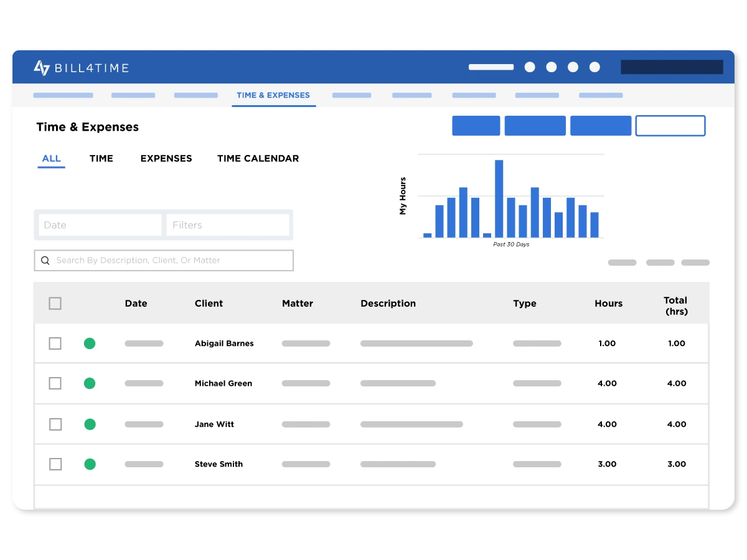This screenshot has height=560, width=747.
Task: Click the first white circle header icon
Action: pyautogui.click(x=530, y=67)
